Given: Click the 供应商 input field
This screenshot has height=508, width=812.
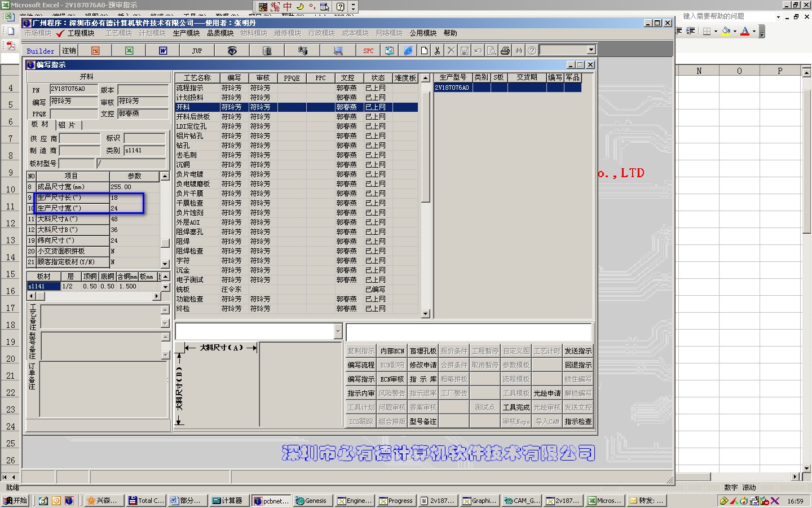Looking at the screenshot, I should pos(80,138).
